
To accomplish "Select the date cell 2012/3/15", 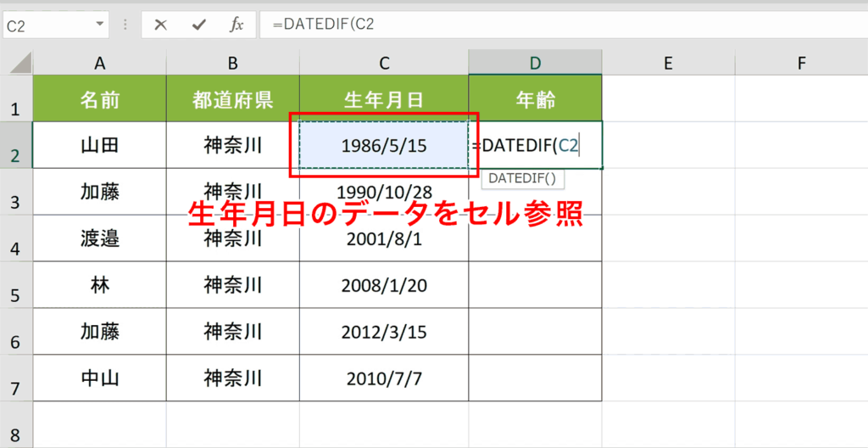I will point(384,332).
